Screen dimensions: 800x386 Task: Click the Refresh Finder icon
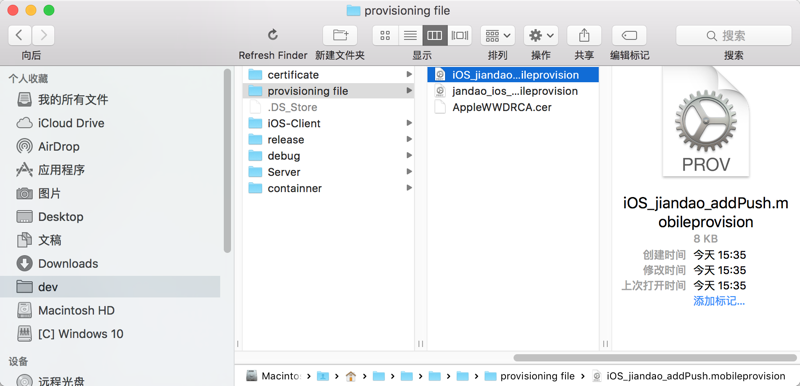click(x=273, y=35)
